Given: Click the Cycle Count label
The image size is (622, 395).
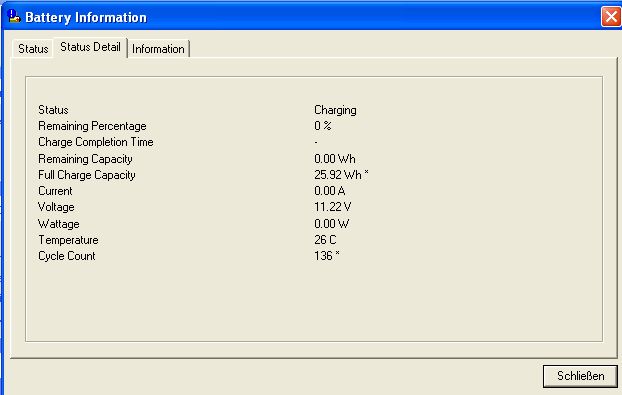Looking at the screenshot, I should click(67, 256).
